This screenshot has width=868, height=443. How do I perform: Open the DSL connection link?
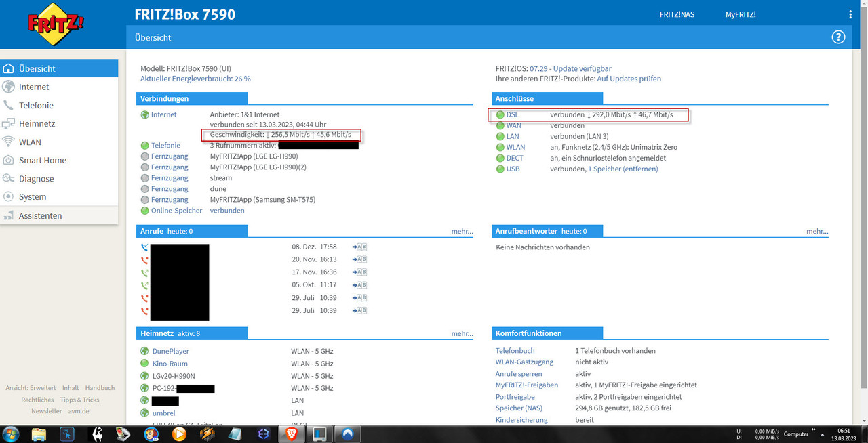[513, 114]
